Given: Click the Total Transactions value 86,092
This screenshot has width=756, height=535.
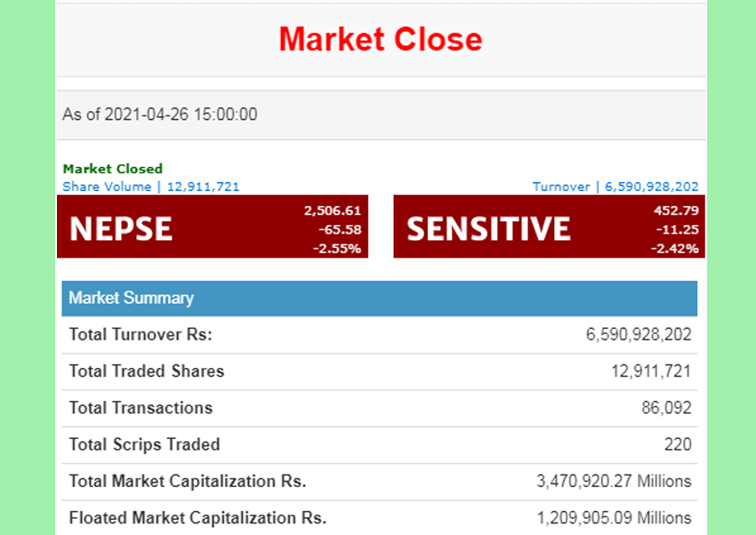Looking at the screenshot, I should click(x=666, y=408).
